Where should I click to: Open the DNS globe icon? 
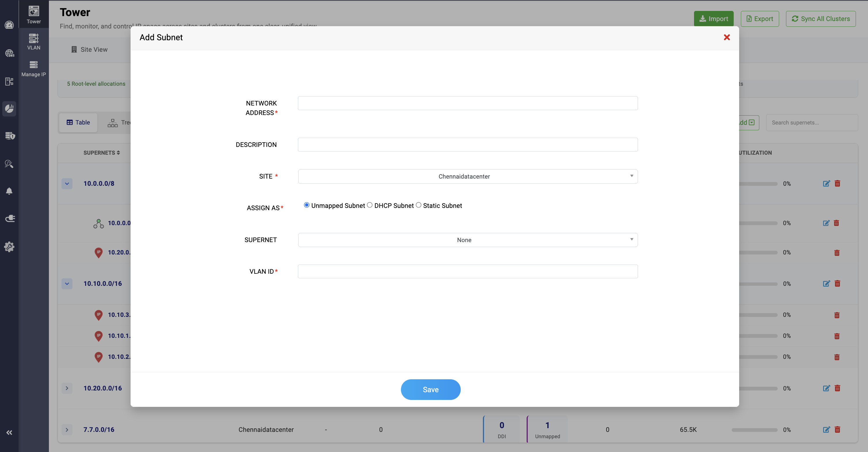coord(9,53)
